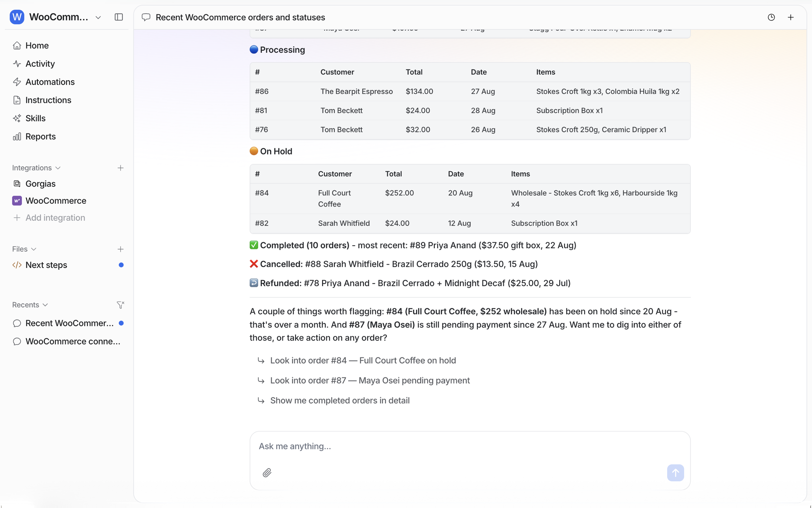Click Add integration link
The image size is (812, 508).
49,218
